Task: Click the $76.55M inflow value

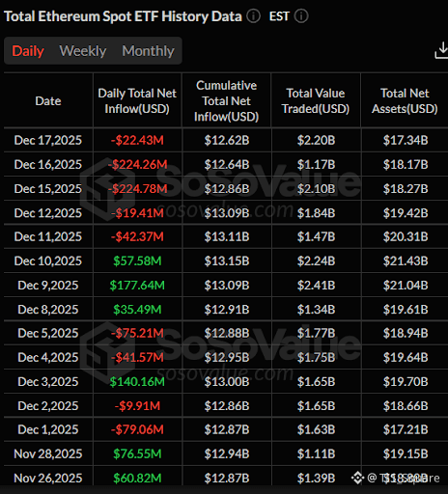Action: click(137, 453)
